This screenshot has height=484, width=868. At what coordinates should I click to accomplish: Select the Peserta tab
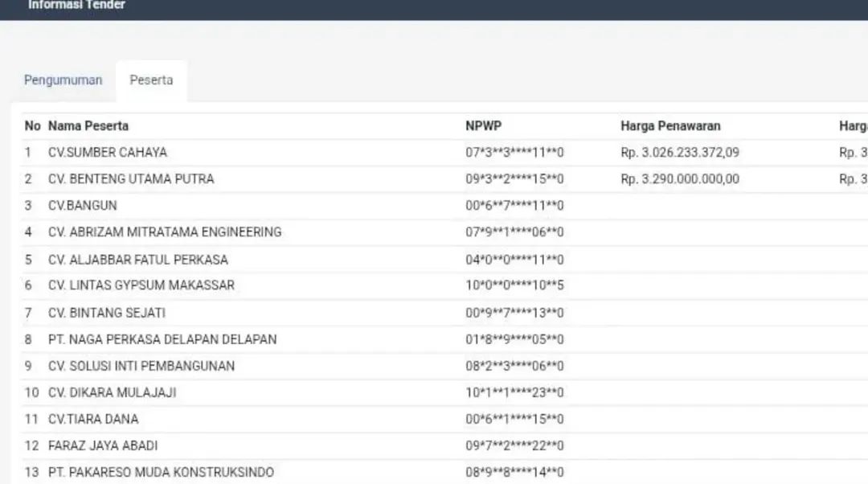[x=151, y=80]
